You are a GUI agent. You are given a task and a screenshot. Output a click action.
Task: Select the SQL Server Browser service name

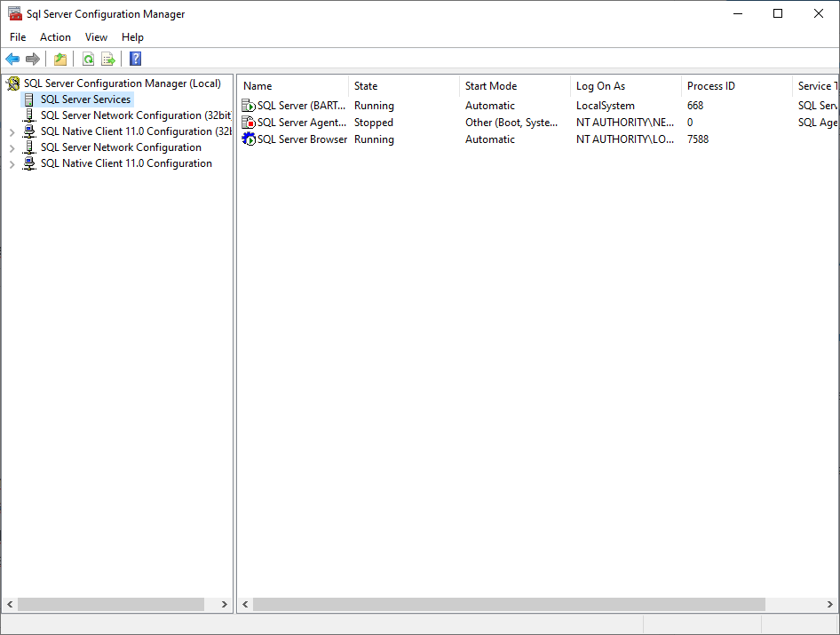(x=302, y=139)
